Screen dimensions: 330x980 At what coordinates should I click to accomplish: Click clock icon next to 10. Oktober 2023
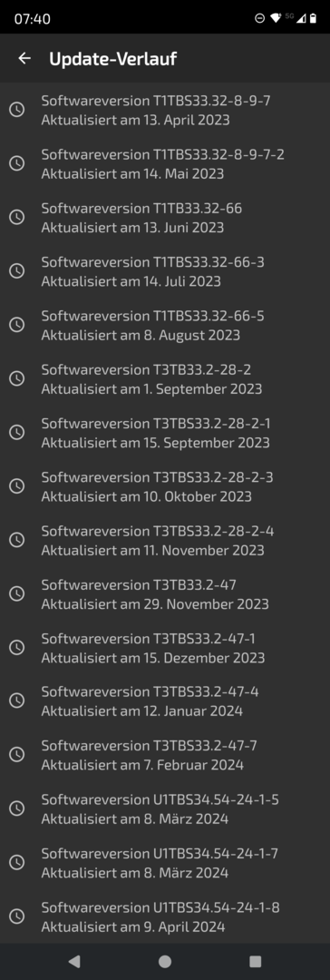coord(17,486)
